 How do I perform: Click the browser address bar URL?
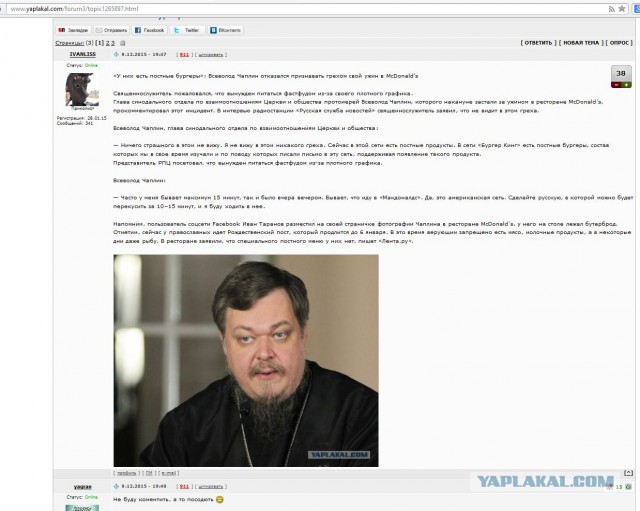click(x=74, y=9)
